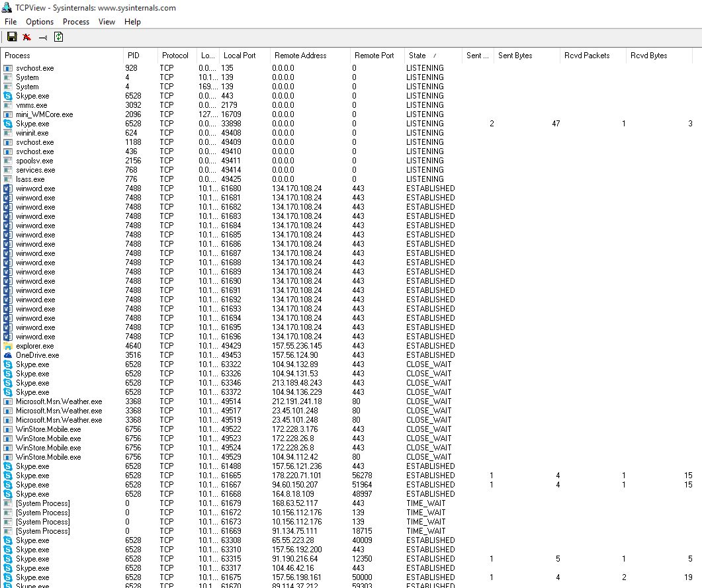Click the State column header sort arrow
The width and height of the screenshot is (702, 588).
(x=435, y=56)
